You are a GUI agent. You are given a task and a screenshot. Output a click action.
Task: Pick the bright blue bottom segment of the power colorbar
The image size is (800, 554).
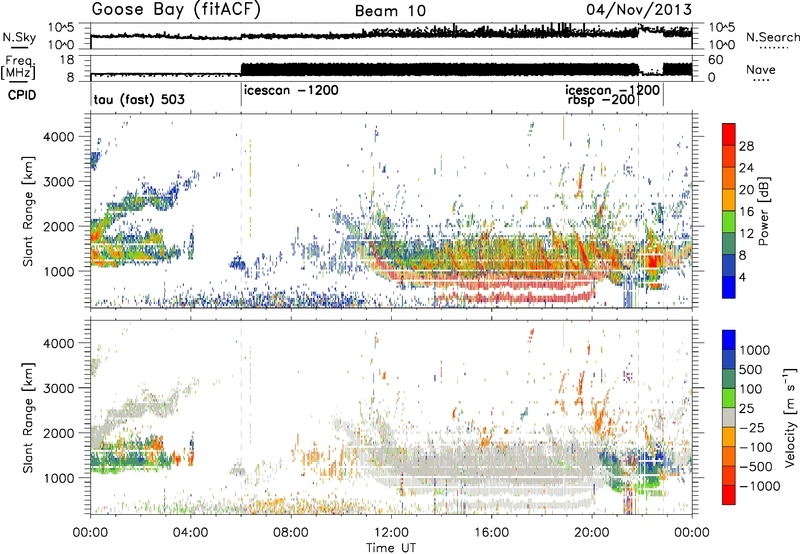coord(729,287)
